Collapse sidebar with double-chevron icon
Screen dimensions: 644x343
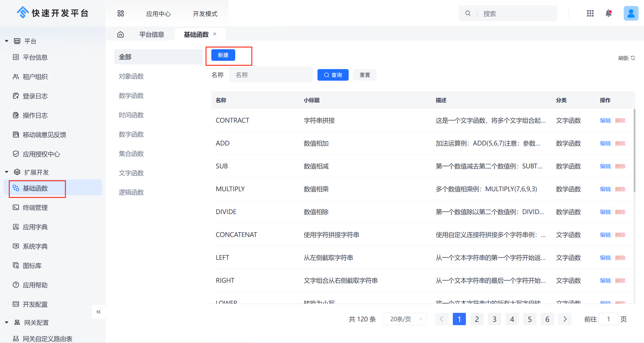[98, 312]
